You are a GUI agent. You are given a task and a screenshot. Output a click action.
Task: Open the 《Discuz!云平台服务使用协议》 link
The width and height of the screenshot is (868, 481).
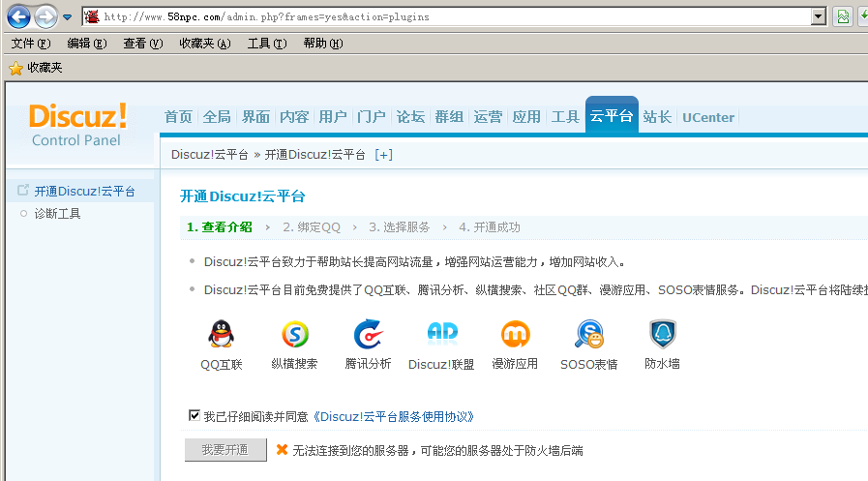[x=394, y=417]
